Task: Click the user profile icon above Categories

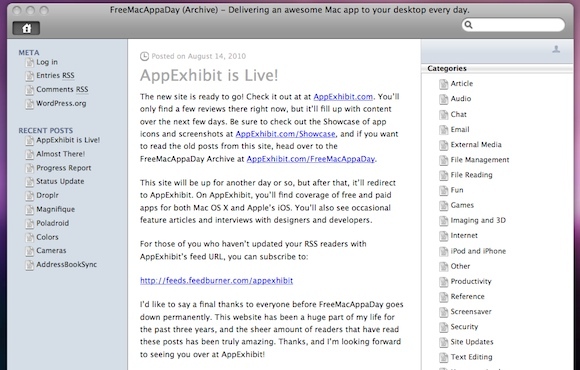Action: (556, 49)
